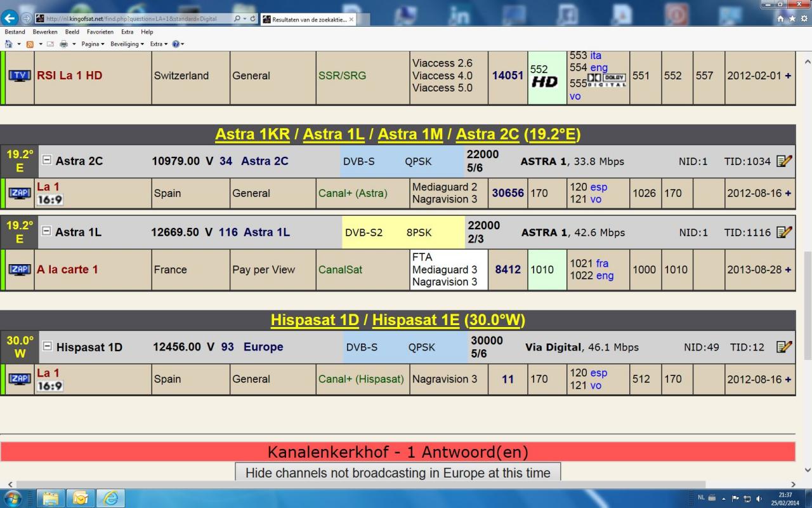Open the Favorieten menu

point(100,32)
